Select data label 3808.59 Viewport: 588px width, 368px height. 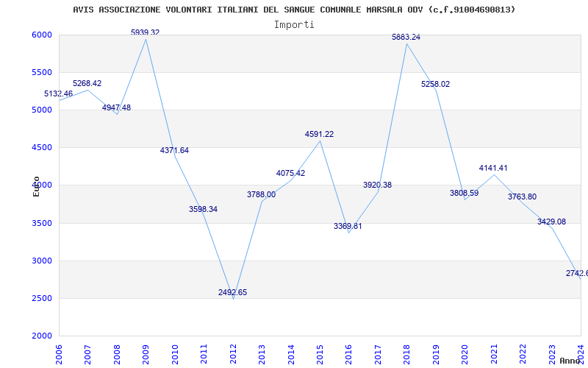pyautogui.click(x=465, y=194)
